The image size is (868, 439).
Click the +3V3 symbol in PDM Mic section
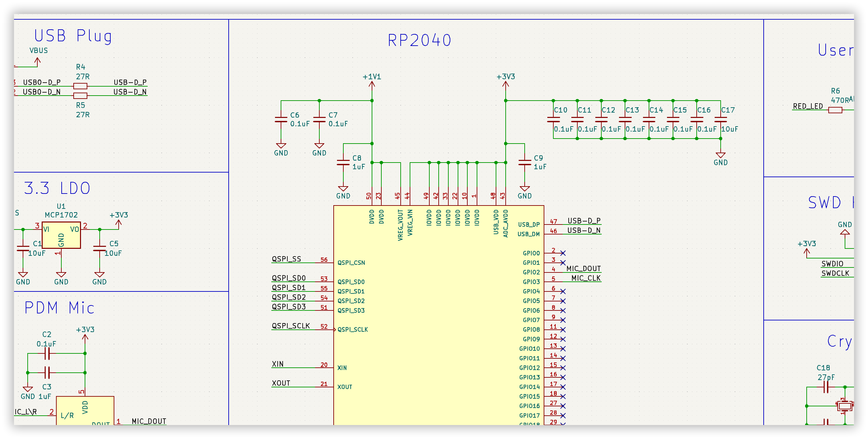(x=85, y=338)
